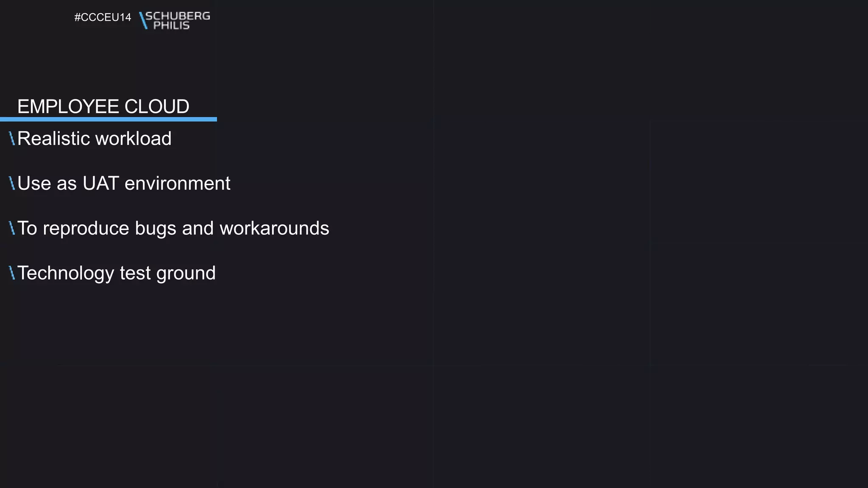
Task: Select the #CCCEU14 hashtag text
Action: [103, 17]
